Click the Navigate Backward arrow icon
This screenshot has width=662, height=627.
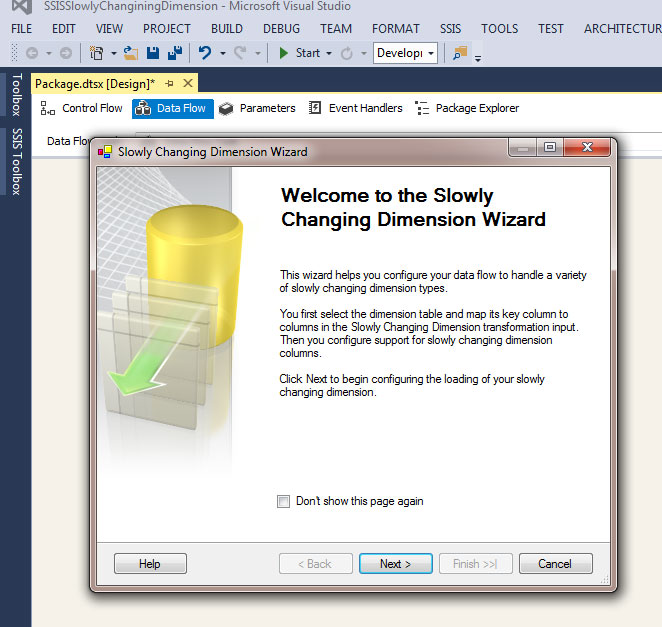32,53
